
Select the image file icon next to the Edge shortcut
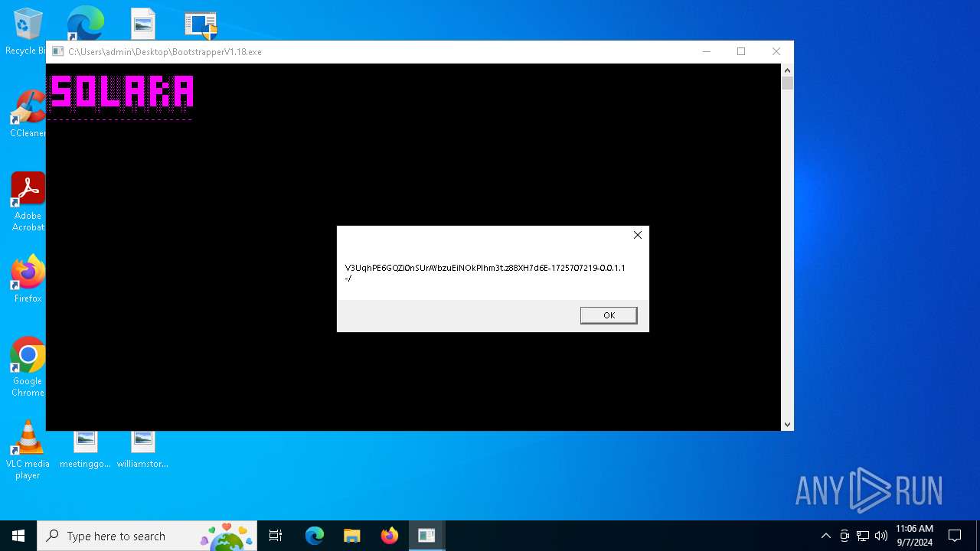tap(142, 23)
